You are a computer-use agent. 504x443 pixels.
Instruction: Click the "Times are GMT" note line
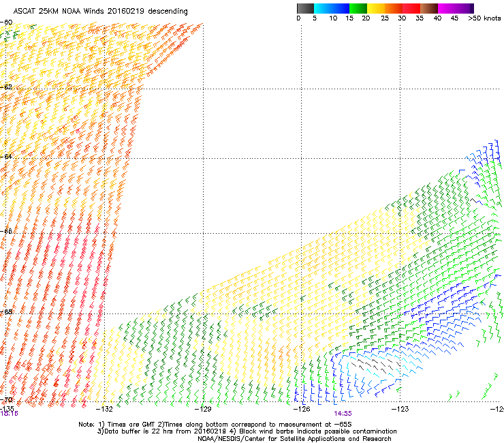[215, 425]
